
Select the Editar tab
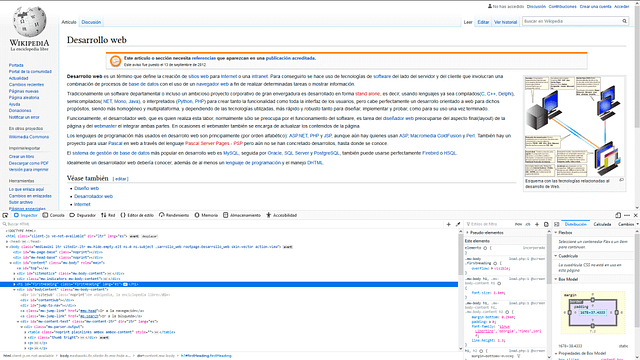pyautogui.click(x=483, y=22)
